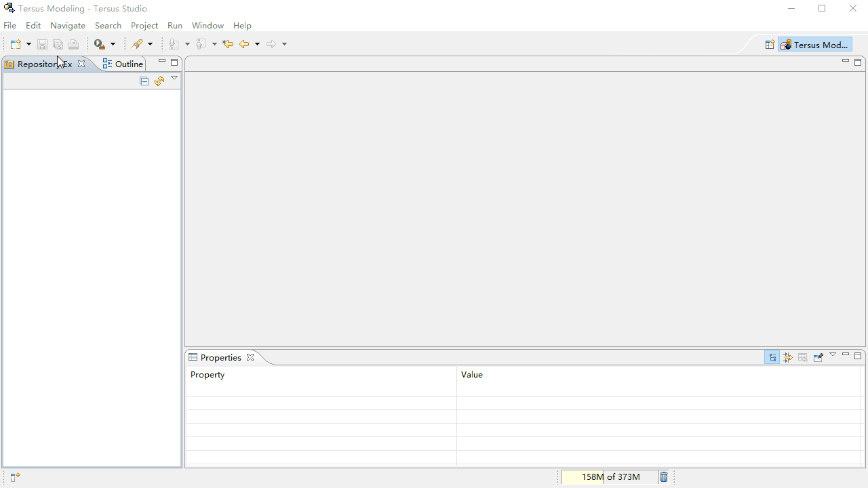Open the Previous Annotation dropdown arrow

coord(214,45)
